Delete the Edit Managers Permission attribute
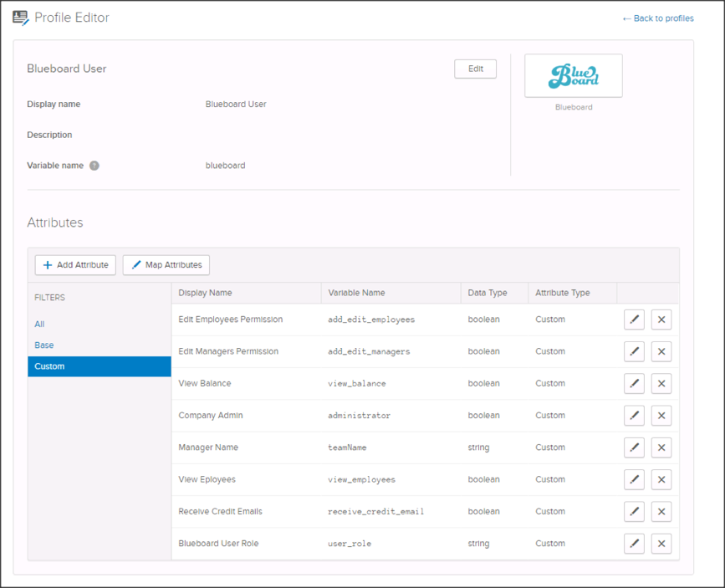 661,351
